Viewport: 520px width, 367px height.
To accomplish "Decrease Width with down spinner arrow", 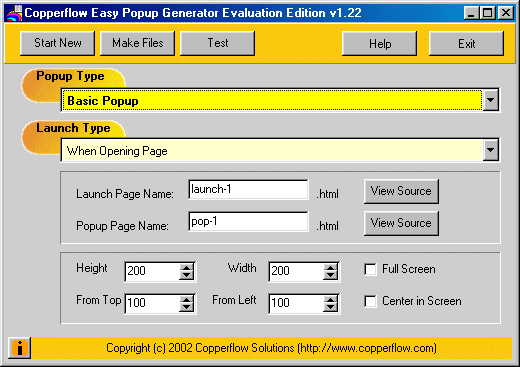I will (330, 276).
